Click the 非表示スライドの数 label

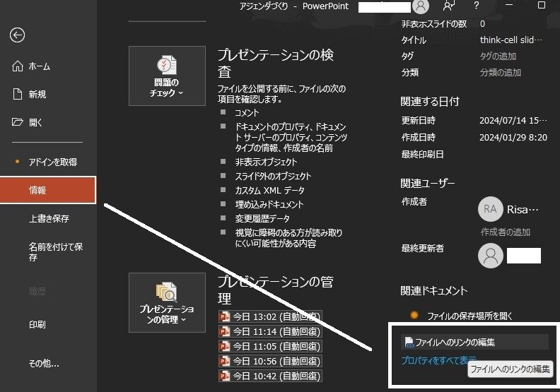pos(434,24)
